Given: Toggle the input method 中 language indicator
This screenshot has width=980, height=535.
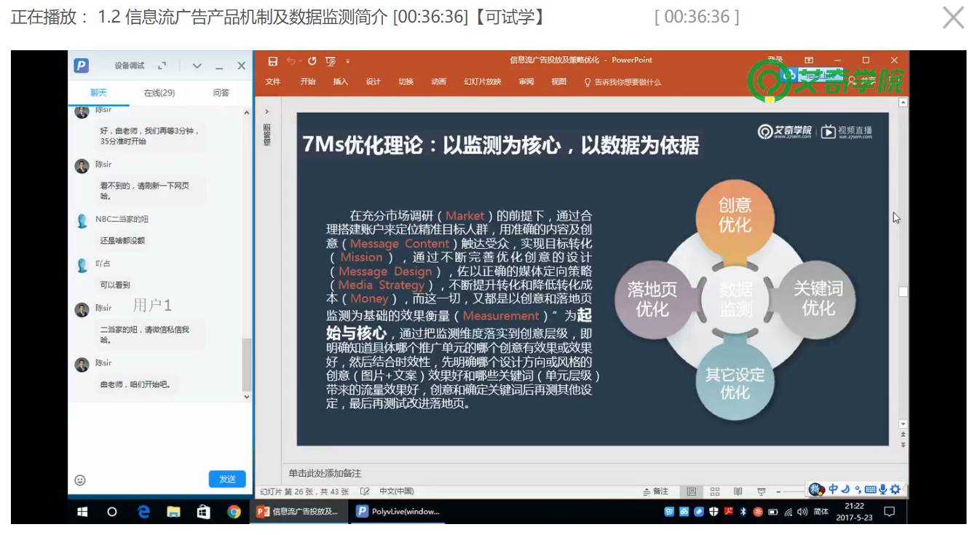Looking at the screenshot, I should [x=833, y=489].
